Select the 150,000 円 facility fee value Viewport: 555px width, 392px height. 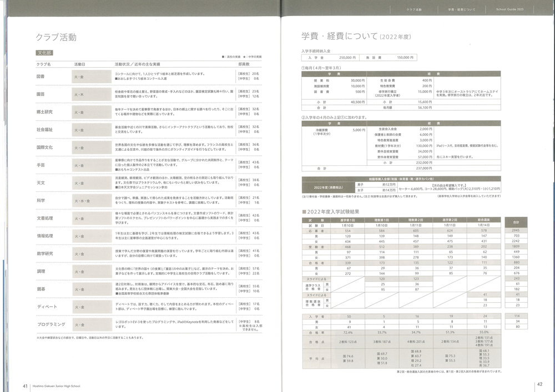(405, 57)
